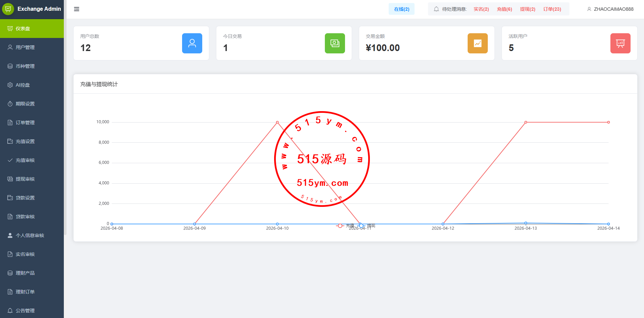Toggle the 充值 series in chart legend

(x=345, y=226)
